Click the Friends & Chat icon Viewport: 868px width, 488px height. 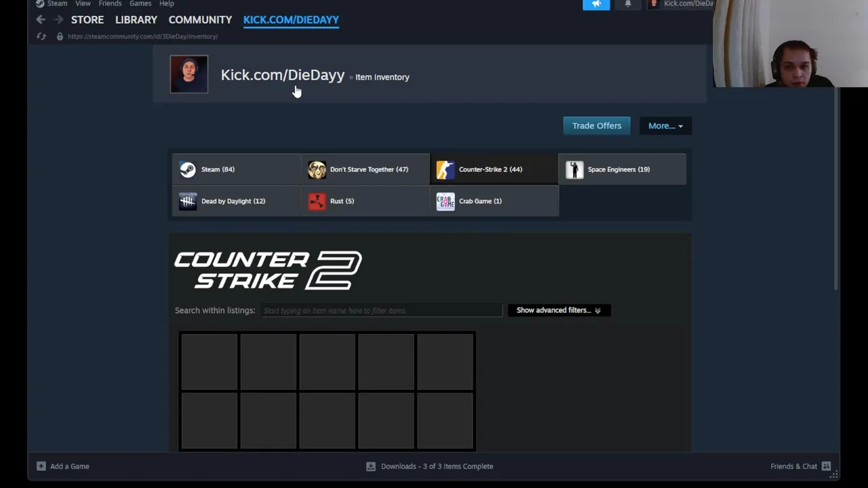point(826,466)
